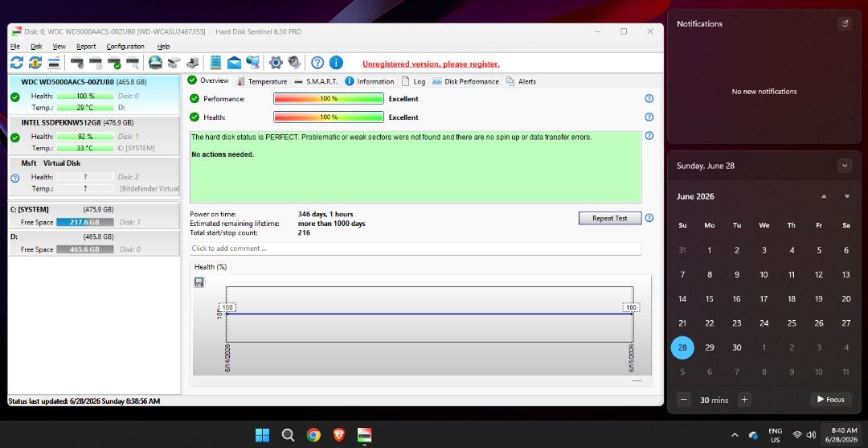The image size is (868, 448).
Task: Click the question mark help toolbar icon
Action: point(317,63)
